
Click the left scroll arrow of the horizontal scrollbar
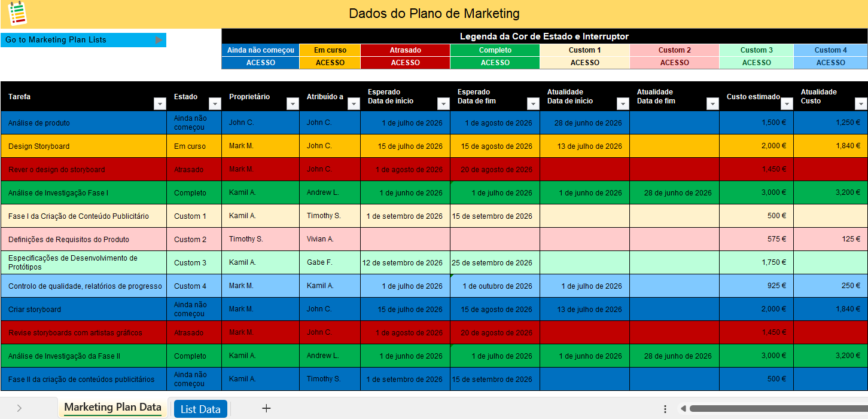click(x=683, y=408)
